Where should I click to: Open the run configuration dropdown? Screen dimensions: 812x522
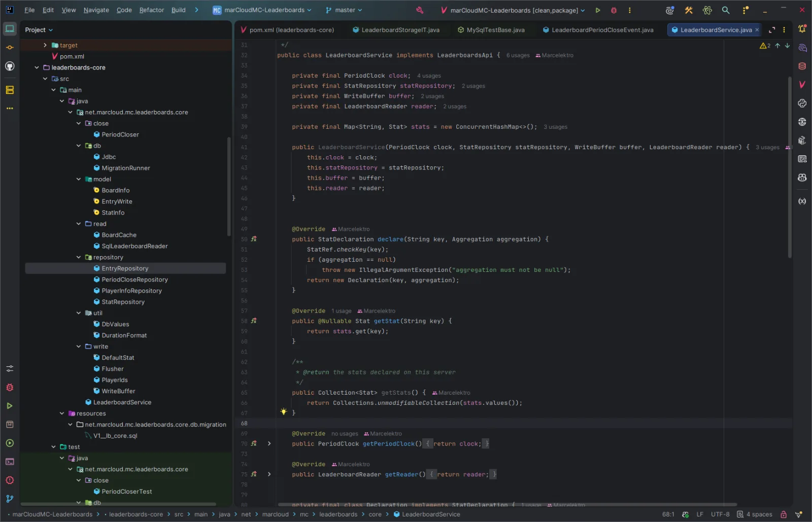tap(513, 10)
